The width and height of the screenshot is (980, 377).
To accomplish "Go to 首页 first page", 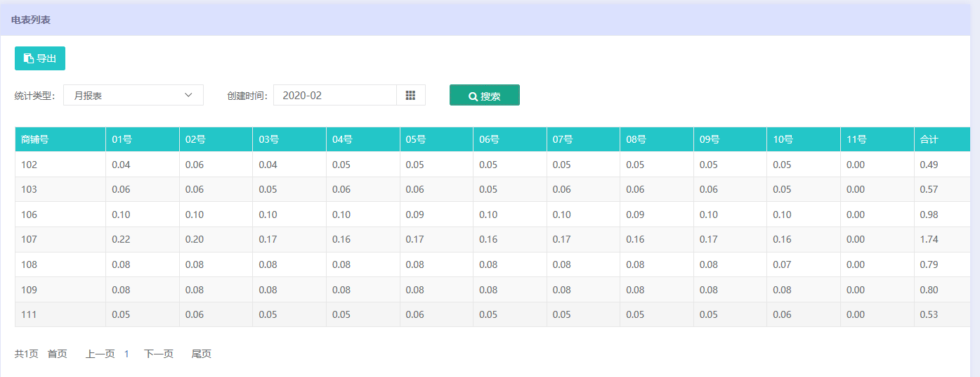I will 58,354.
